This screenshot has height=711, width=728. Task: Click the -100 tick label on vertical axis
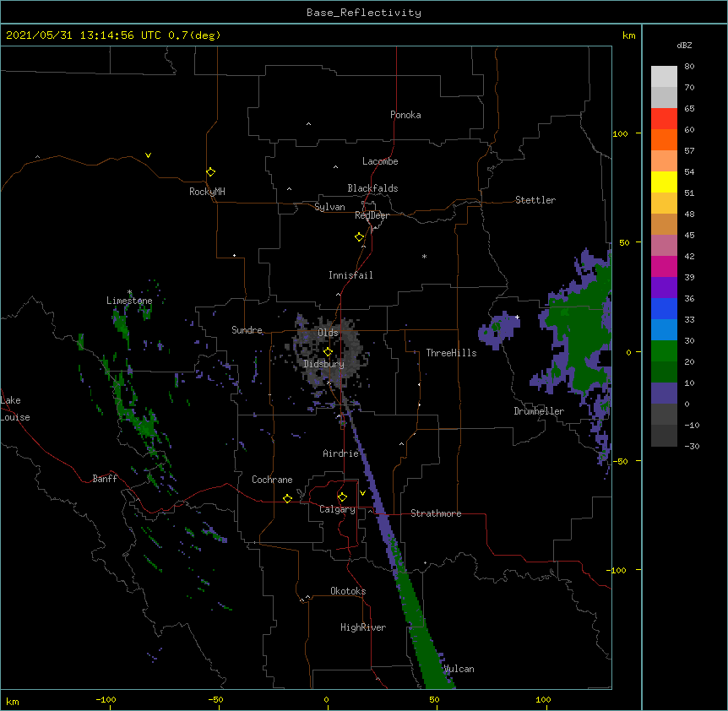pos(617,570)
